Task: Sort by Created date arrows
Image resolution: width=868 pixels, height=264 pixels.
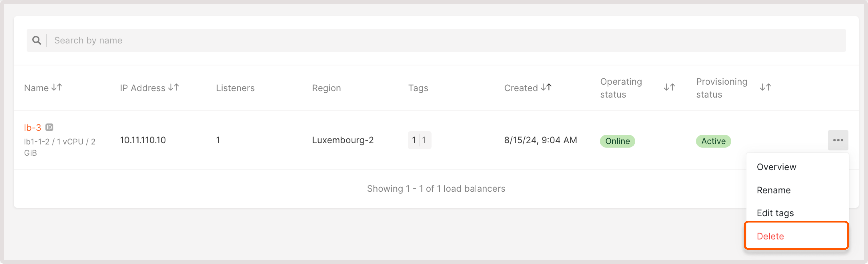Action: click(546, 87)
